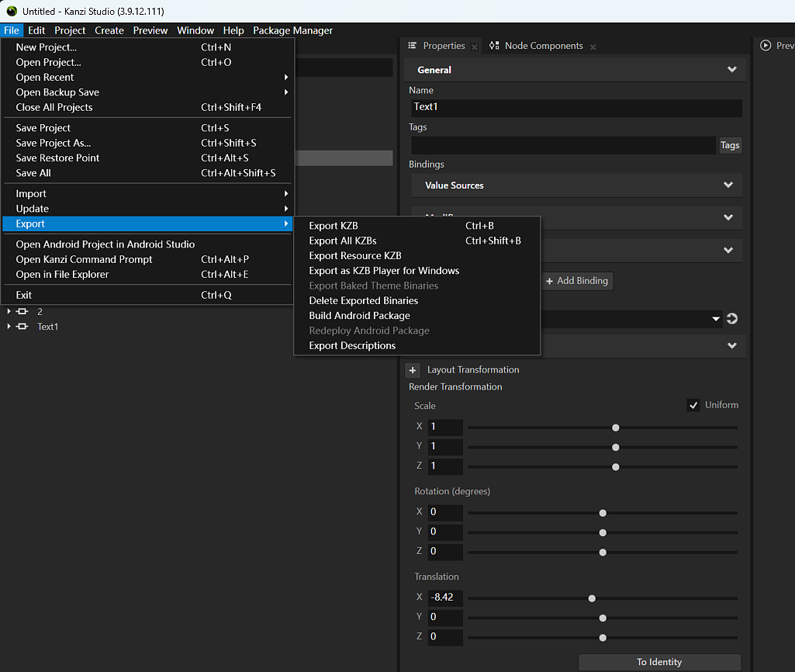Viewport: 795px width, 672px height.
Task: Select Save Restore Point
Action: [x=147, y=158]
